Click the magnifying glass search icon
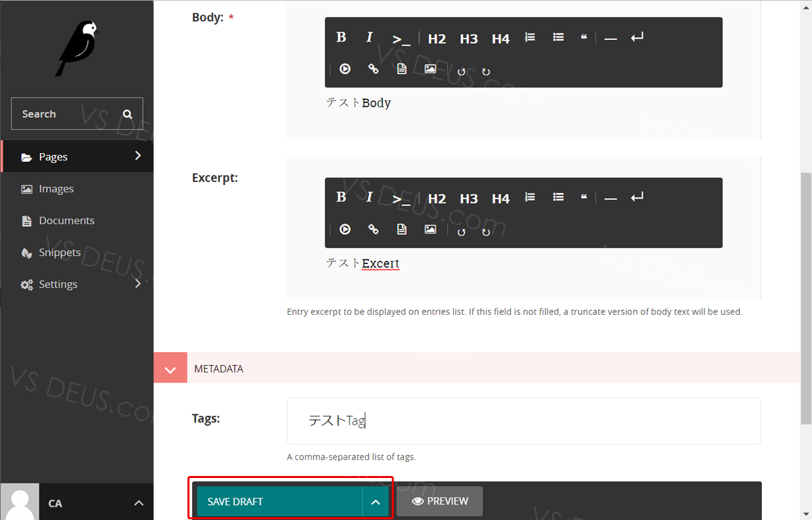Image resolution: width=812 pixels, height=520 pixels. point(128,114)
